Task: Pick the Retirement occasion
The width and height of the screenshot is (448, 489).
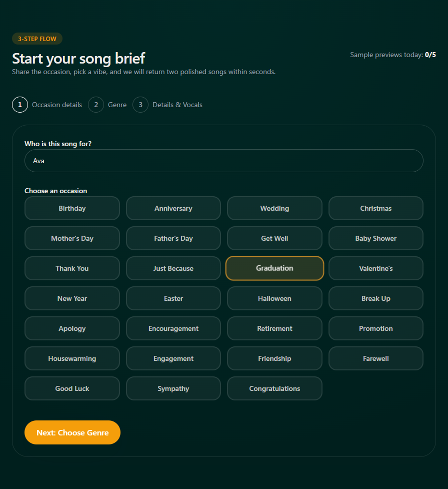Action: pos(274,328)
